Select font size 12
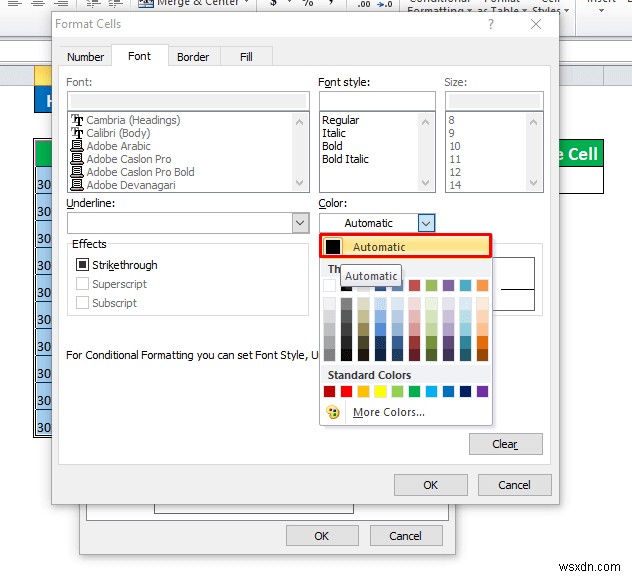Screen dimensions: 632x577 click(x=455, y=172)
